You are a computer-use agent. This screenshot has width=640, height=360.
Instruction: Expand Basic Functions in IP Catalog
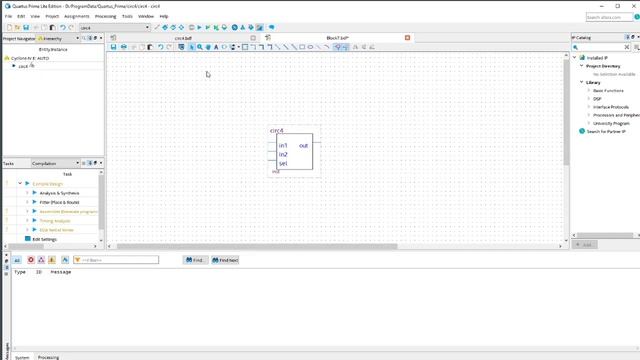tap(589, 90)
